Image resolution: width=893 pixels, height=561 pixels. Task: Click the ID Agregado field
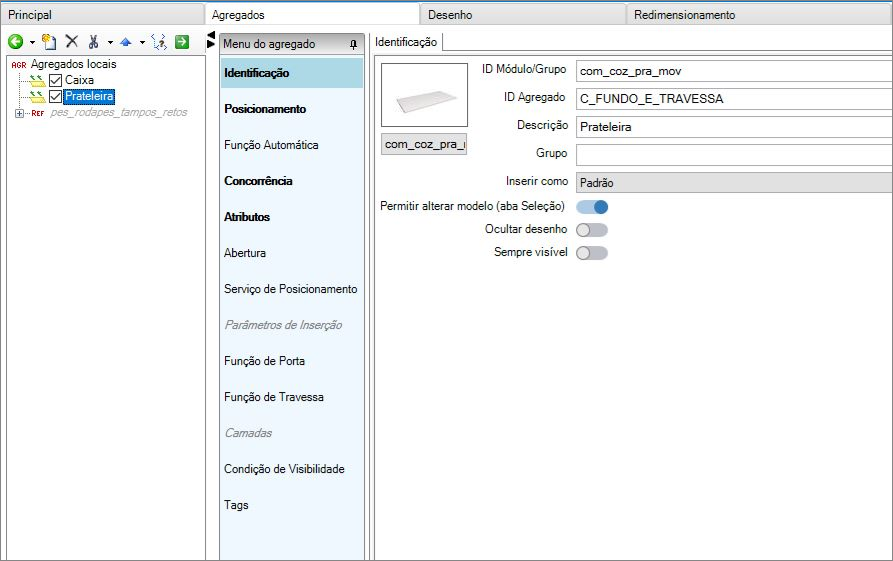pos(734,99)
